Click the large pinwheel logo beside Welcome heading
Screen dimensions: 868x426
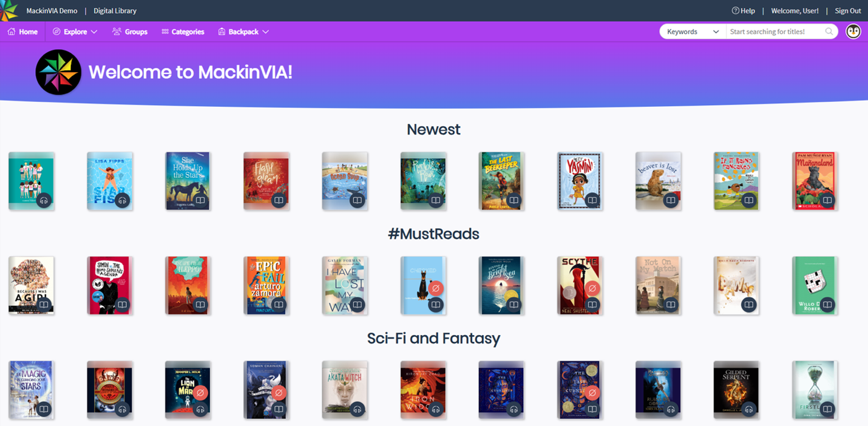point(58,72)
